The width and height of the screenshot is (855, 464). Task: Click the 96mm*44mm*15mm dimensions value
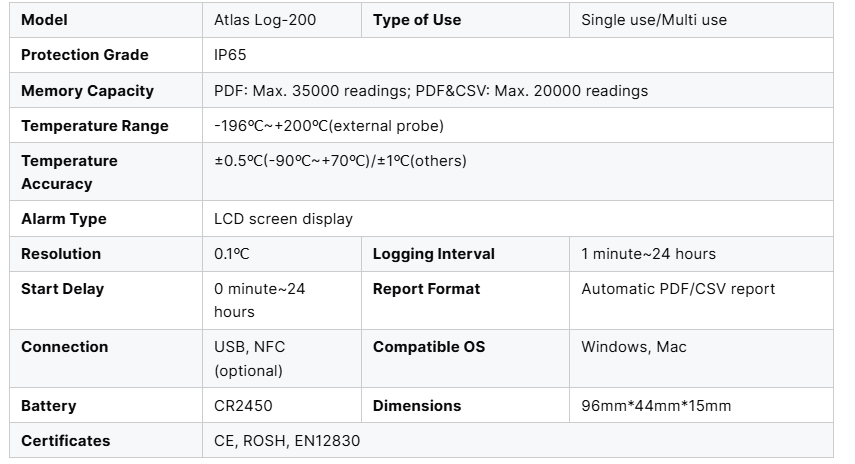[x=656, y=406]
